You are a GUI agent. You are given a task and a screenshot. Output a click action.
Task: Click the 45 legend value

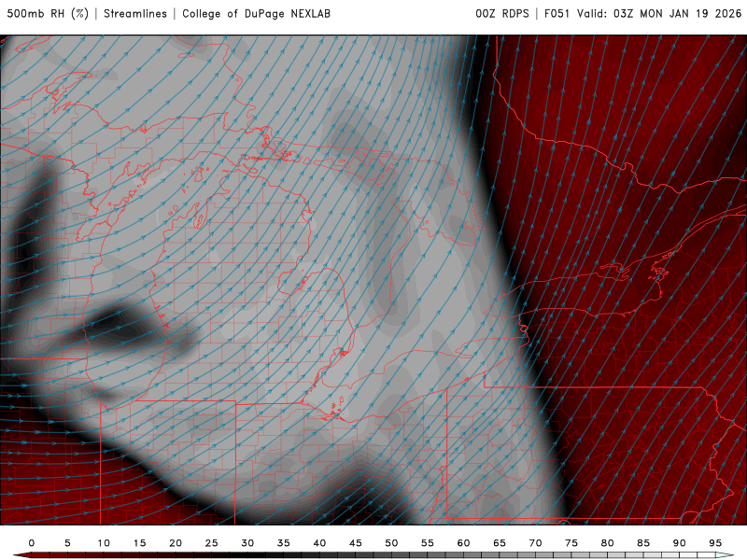click(356, 543)
